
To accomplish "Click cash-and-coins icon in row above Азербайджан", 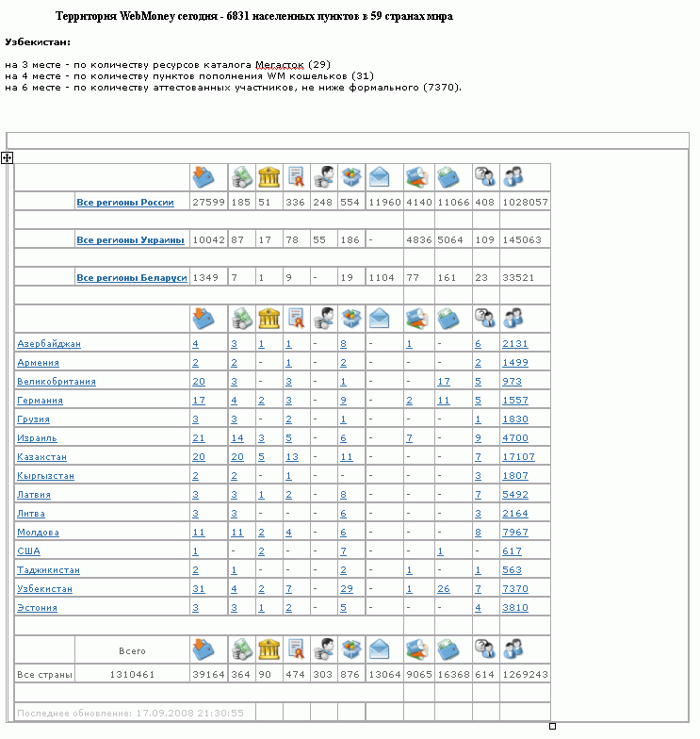I will click(241, 319).
